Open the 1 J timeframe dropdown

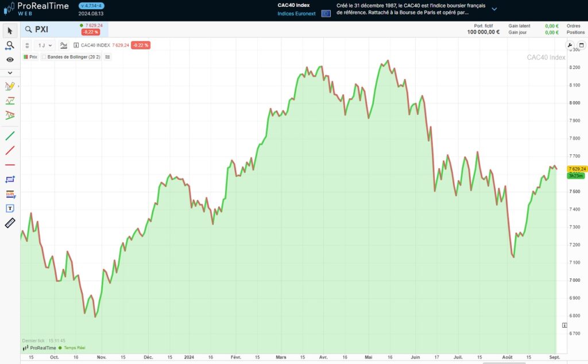43,45
